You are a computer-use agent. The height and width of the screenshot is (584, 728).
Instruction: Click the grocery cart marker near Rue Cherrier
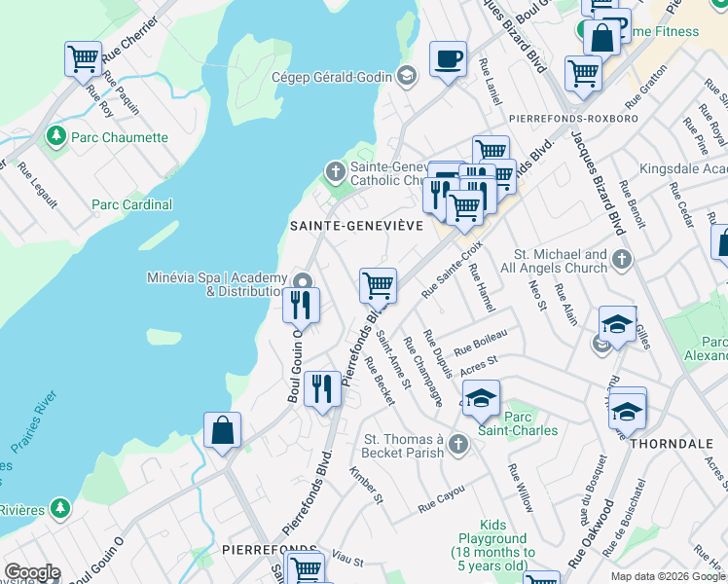pyautogui.click(x=84, y=63)
